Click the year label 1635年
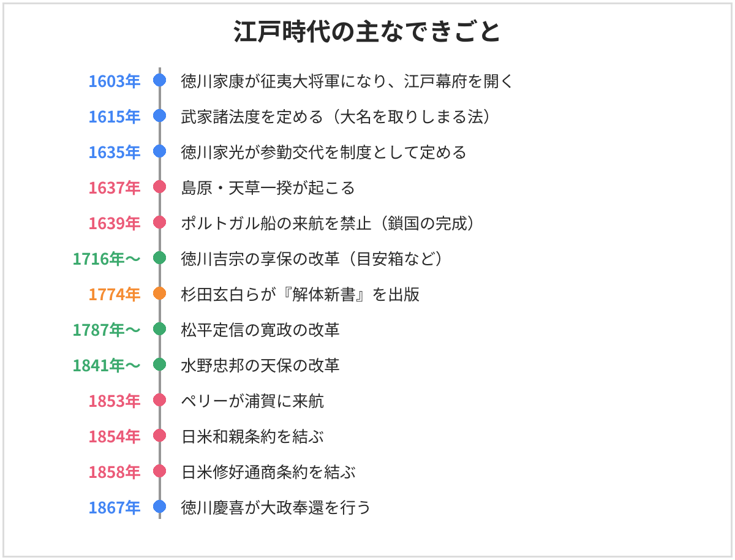This screenshot has width=735, height=560. pyautogui.click(x=115, y=152)
